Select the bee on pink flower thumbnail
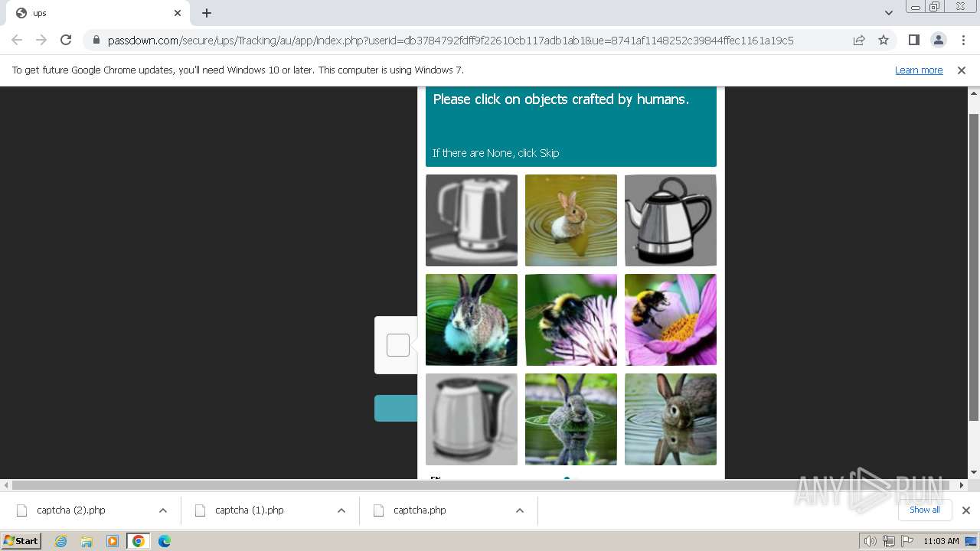The width and height of the screenshot is (980, 551). click(671, 320)
